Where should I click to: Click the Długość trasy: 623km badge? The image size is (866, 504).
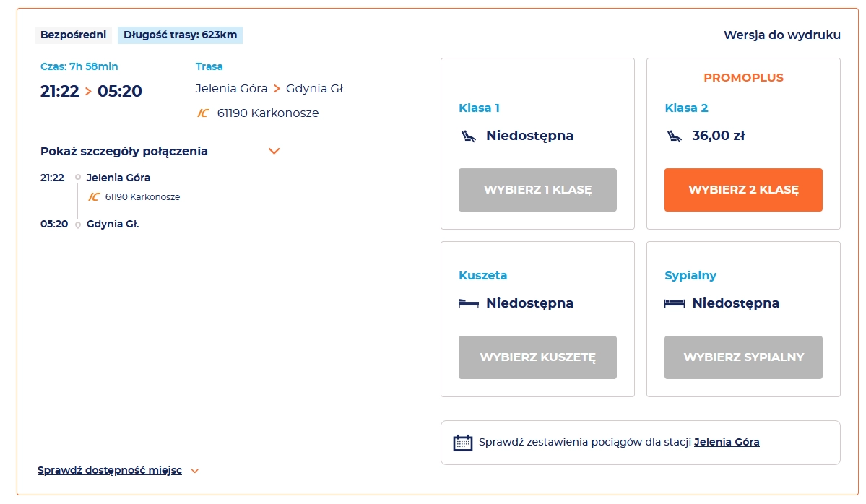[x=180, y=35]
